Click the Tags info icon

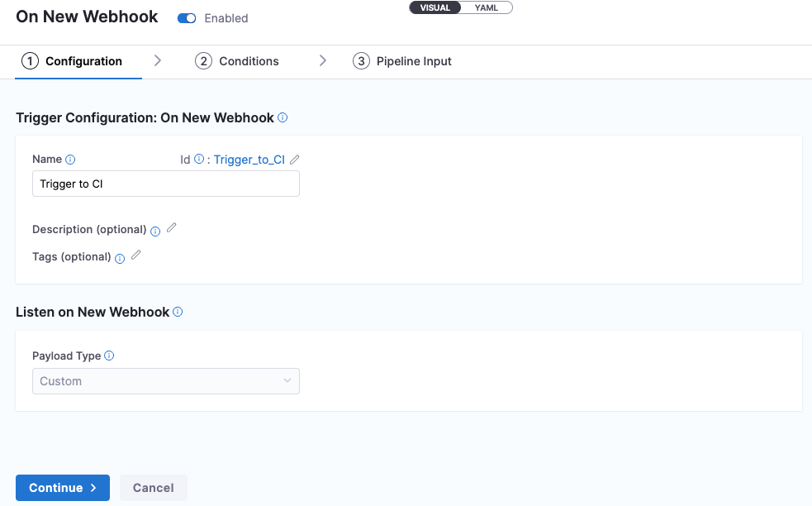point(120,258)
